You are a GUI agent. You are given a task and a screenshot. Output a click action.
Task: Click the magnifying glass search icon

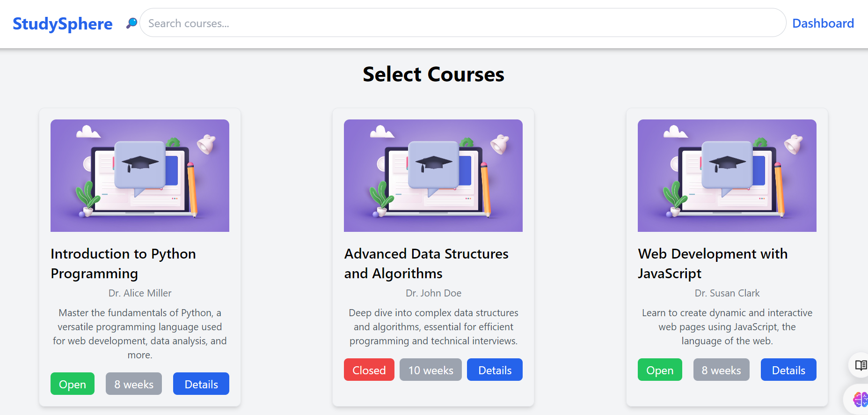[x=131, y=23]
